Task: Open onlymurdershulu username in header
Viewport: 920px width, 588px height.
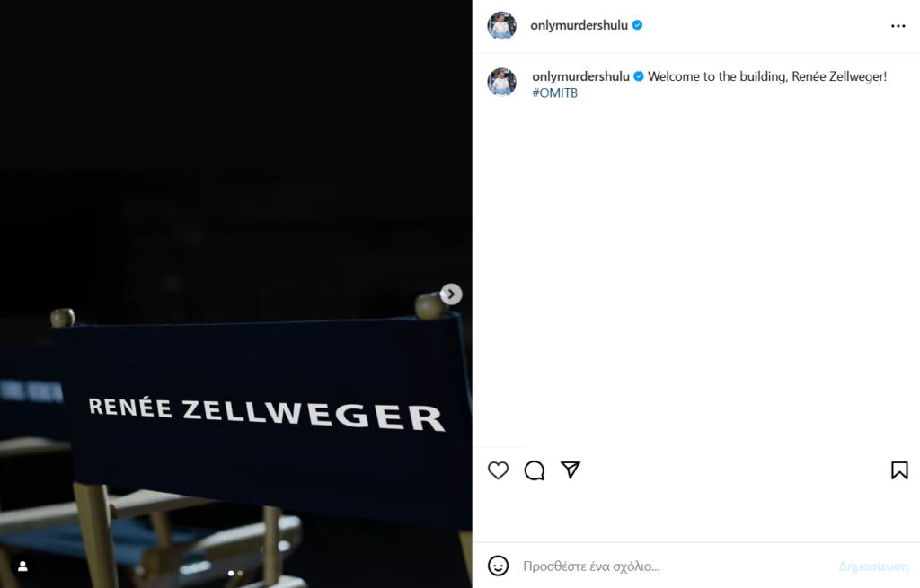Action: tap(579, 25)
